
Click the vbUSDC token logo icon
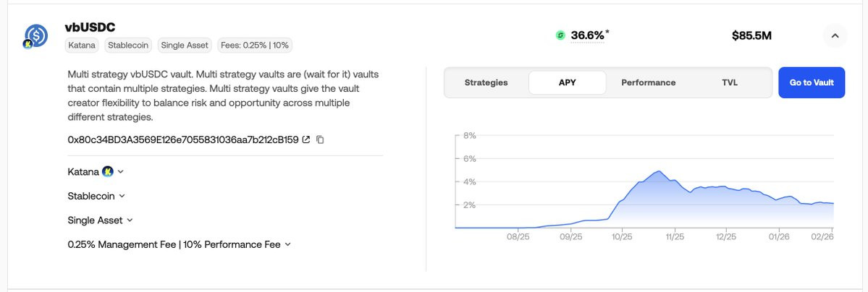pyautogui.click(x=35, y=35)
